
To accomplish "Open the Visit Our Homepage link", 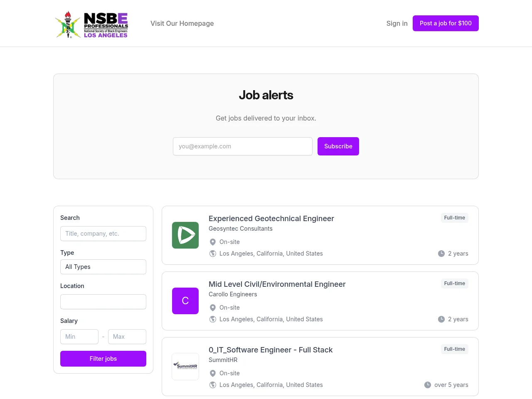I will (x=182, y=23).
